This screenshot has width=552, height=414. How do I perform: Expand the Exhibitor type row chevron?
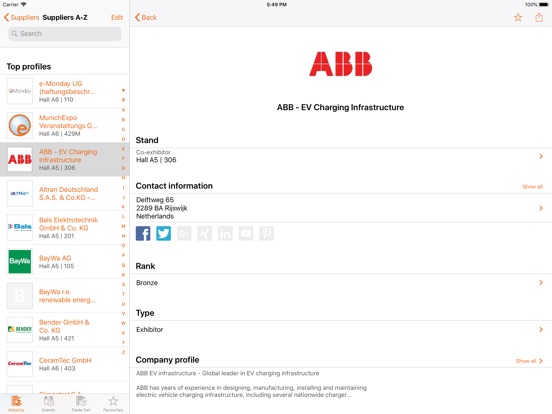tap(541, 330)
